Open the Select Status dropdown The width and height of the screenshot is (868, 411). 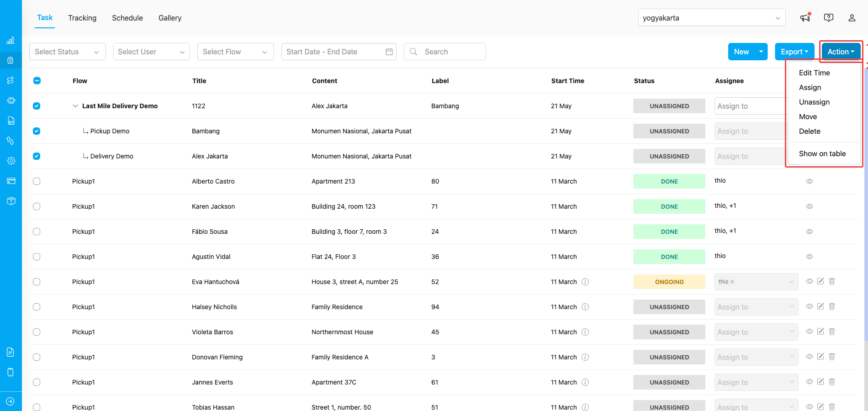68,52
